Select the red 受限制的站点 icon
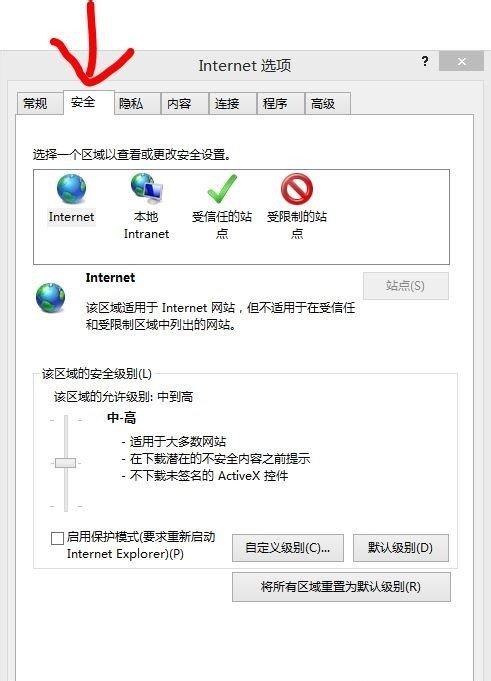The image size is (491, 681). coord(297,189)
